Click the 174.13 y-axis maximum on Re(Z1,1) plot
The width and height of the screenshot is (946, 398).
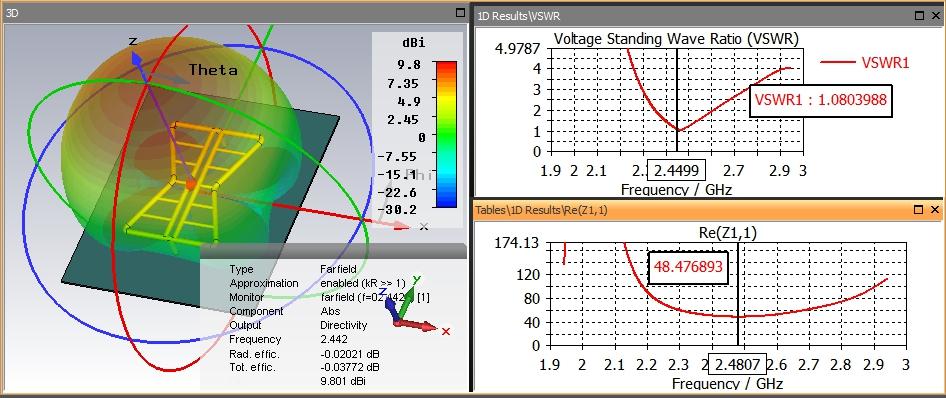[518, 244]
